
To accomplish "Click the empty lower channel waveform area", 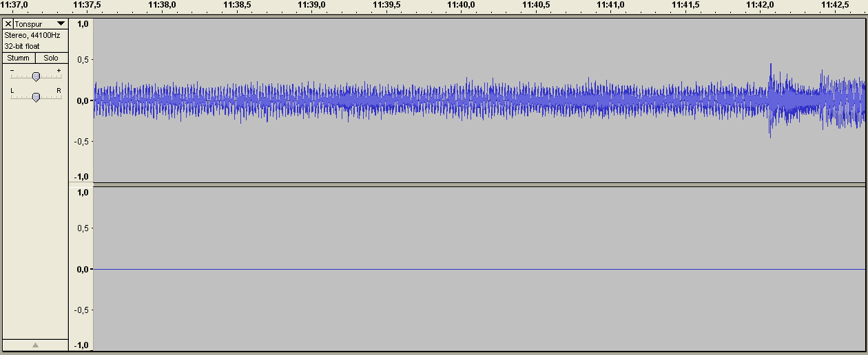I will point(479,269).
